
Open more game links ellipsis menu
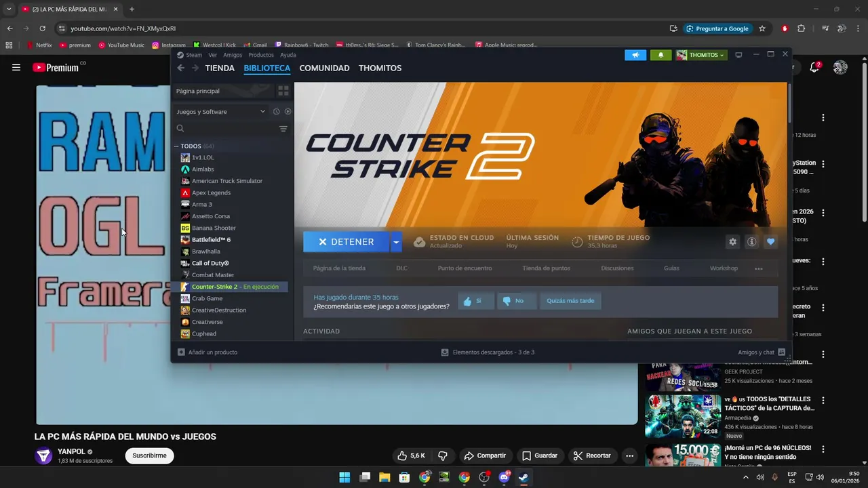(758, 268)
